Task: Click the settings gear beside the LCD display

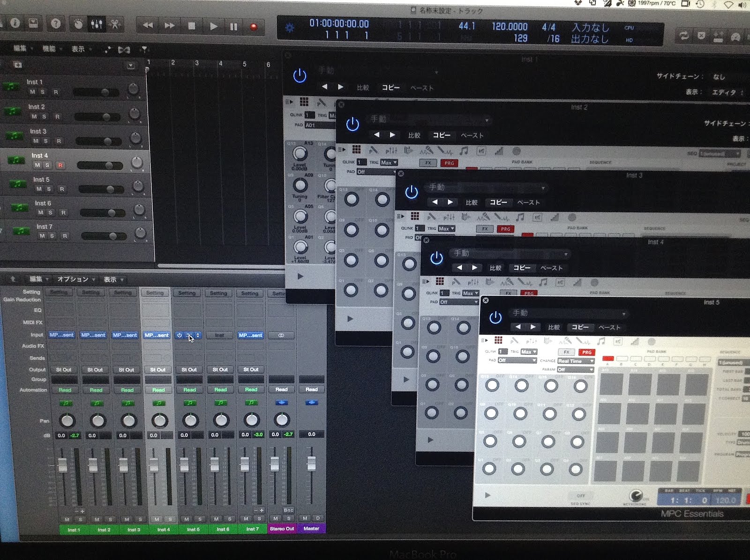Action: [291, 26]
